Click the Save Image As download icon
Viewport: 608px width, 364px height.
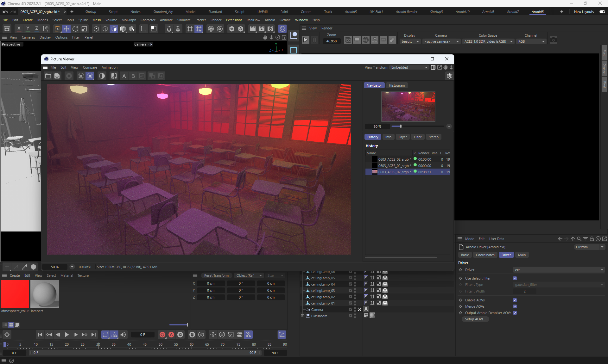pos(57,76)
